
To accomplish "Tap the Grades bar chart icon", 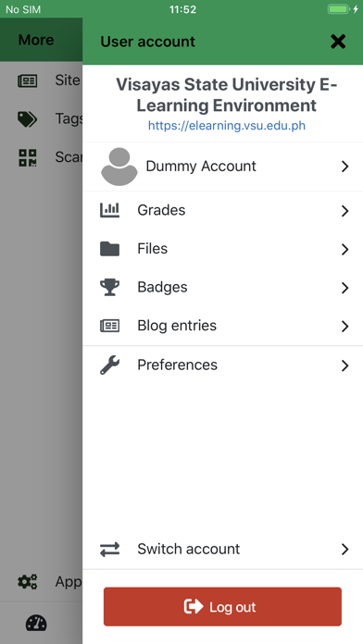I will coord(110,210).
